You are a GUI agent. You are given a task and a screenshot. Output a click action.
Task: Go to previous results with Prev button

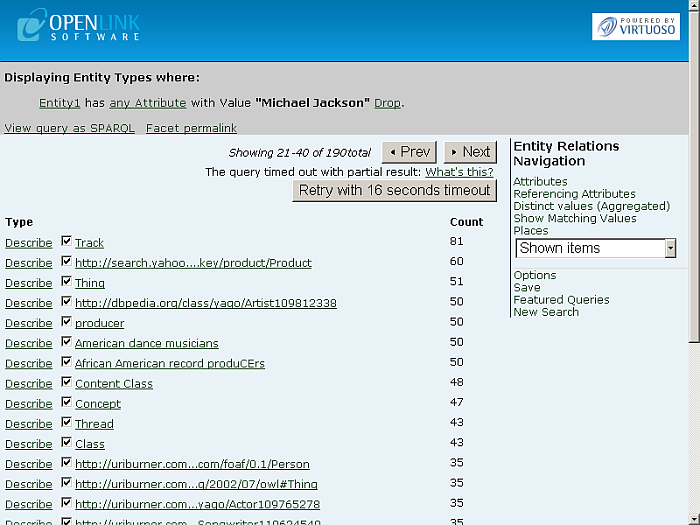click(410, 152)
